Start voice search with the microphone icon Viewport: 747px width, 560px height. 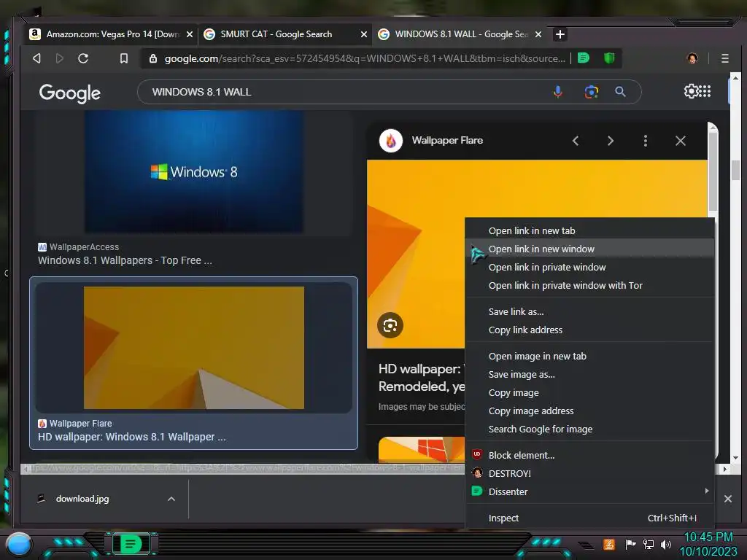[x=558, y=91]
